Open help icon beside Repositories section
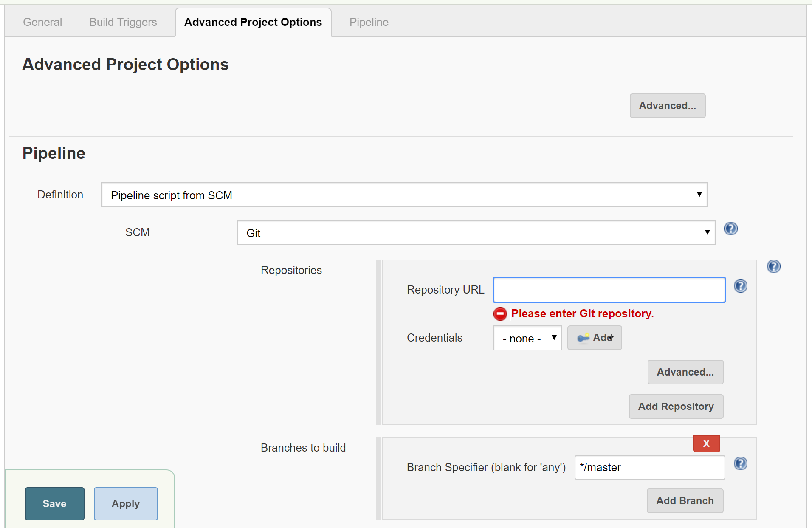 773,266
